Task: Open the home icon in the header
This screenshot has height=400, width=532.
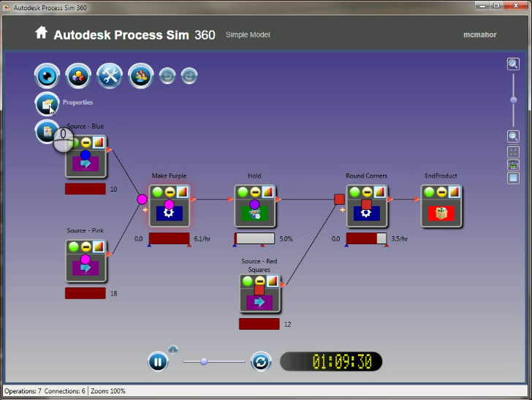Action: pyautogui.click(x=41, y=33)
